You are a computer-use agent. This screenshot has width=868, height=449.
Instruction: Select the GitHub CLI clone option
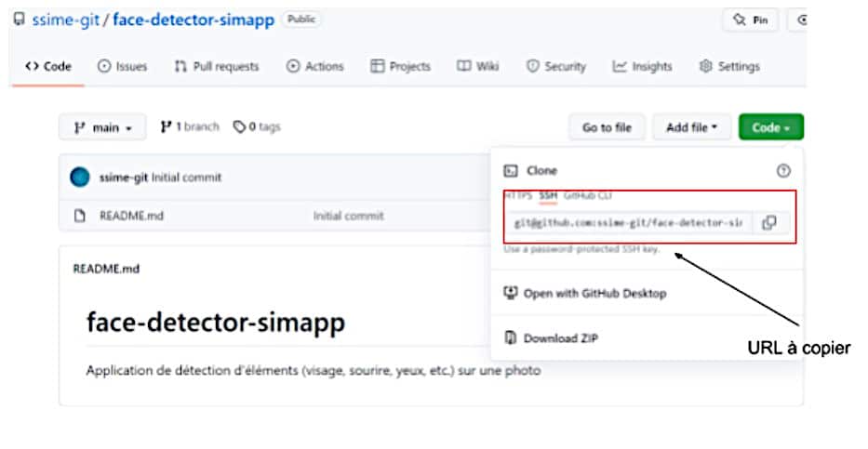[588, 196]
